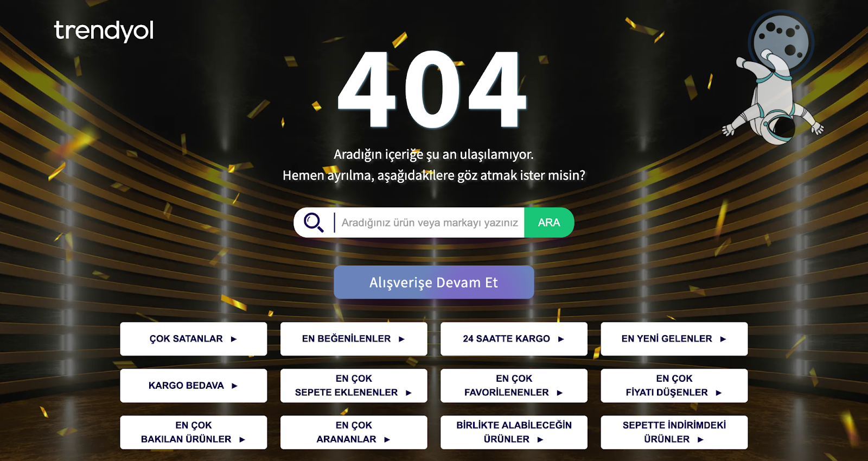This screenshot has width=868, height=461.
Task: Click the magnifying glass search icon
Action: 314,223
